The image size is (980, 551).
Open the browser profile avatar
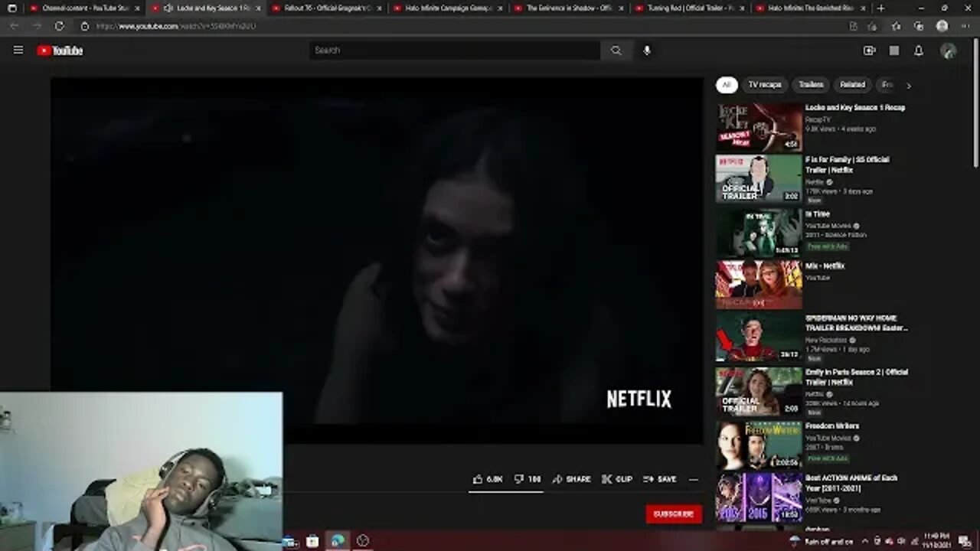point(942,26)
